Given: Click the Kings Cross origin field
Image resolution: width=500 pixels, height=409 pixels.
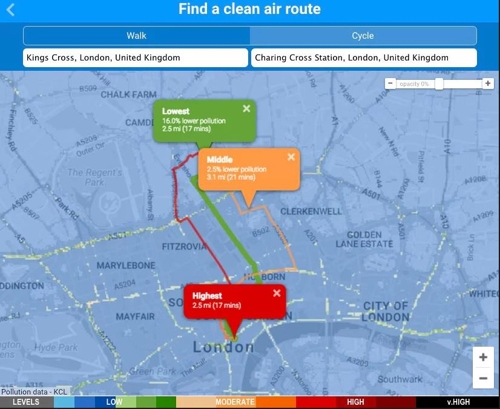Looking at the screenshot, I should pos(135,58).
